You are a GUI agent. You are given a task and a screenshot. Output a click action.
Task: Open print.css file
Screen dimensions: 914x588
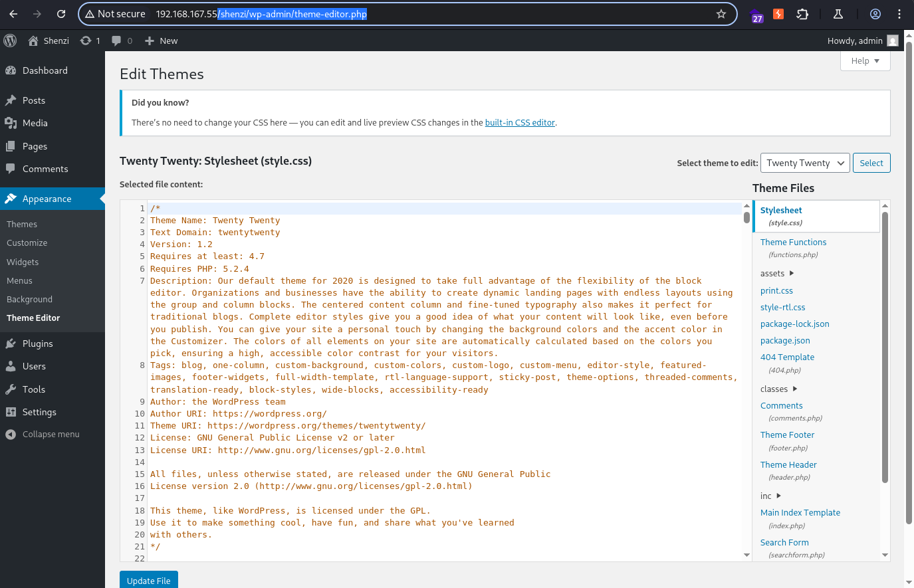point(776,290)
